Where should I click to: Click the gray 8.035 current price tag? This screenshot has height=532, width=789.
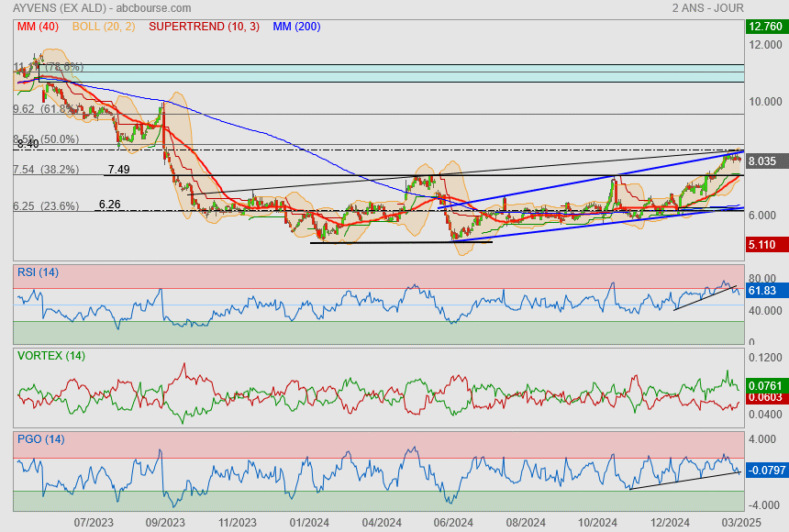tap(763, 161)
